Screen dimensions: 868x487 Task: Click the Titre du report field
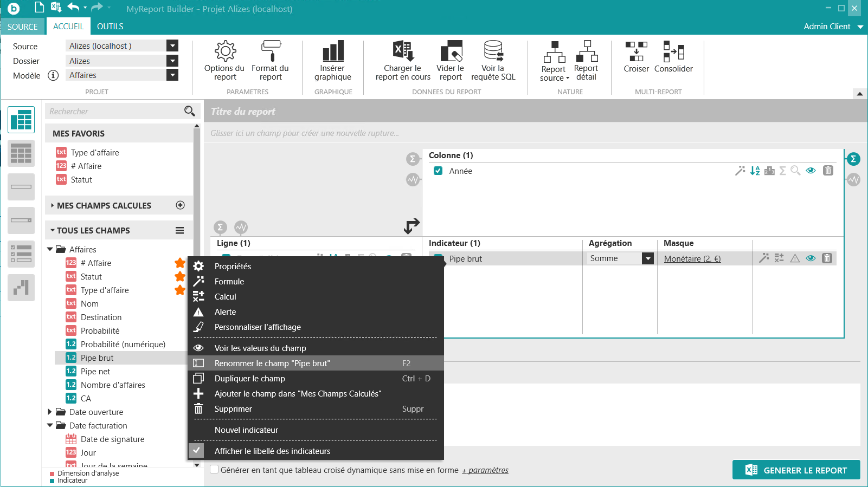(x=243, y=112)
